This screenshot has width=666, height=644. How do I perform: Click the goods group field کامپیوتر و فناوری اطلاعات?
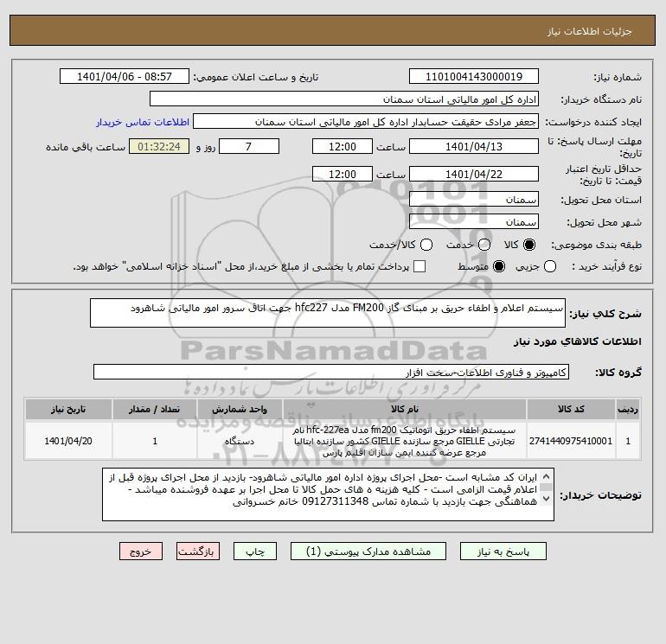point(331,372)
